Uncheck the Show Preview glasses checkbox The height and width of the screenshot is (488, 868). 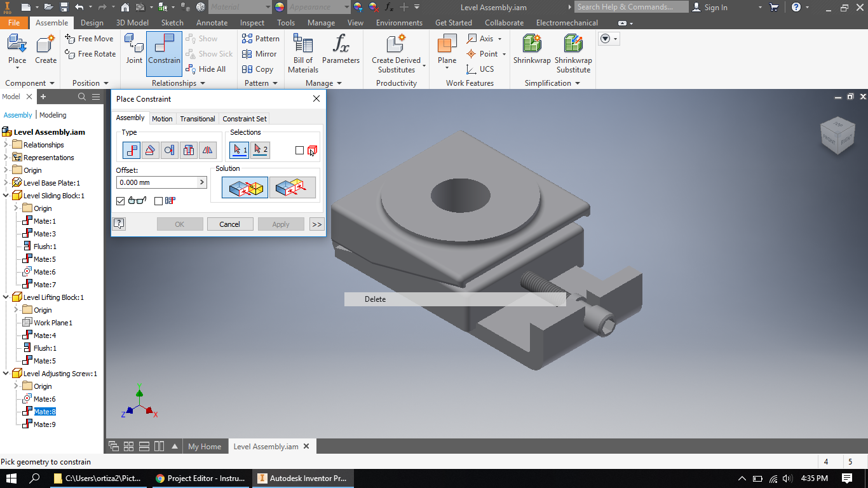(121, 201)
